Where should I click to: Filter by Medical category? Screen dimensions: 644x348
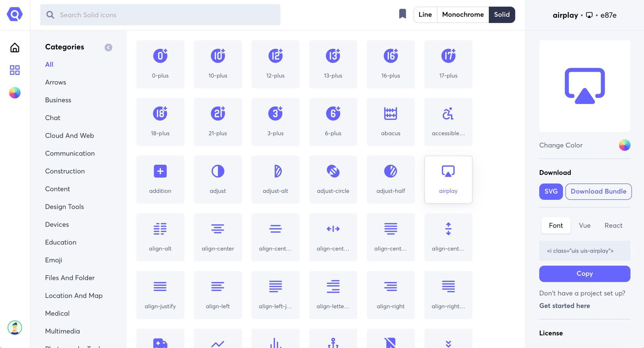pyautogui.click(x=57, y=313)
